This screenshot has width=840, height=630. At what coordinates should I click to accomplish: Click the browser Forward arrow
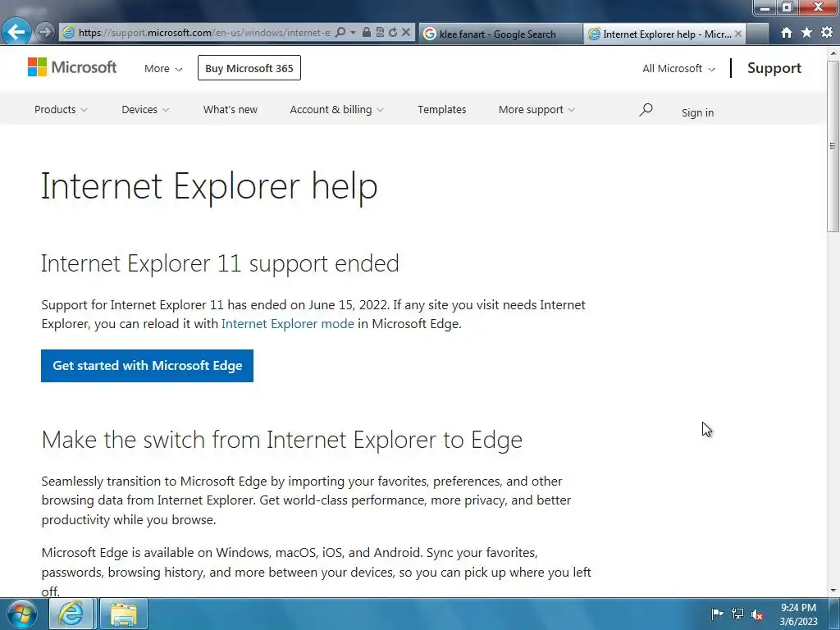click(45, 32)
